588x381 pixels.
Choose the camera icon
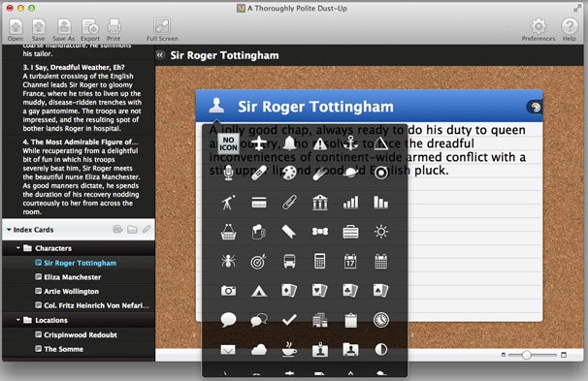pos(228,291)
